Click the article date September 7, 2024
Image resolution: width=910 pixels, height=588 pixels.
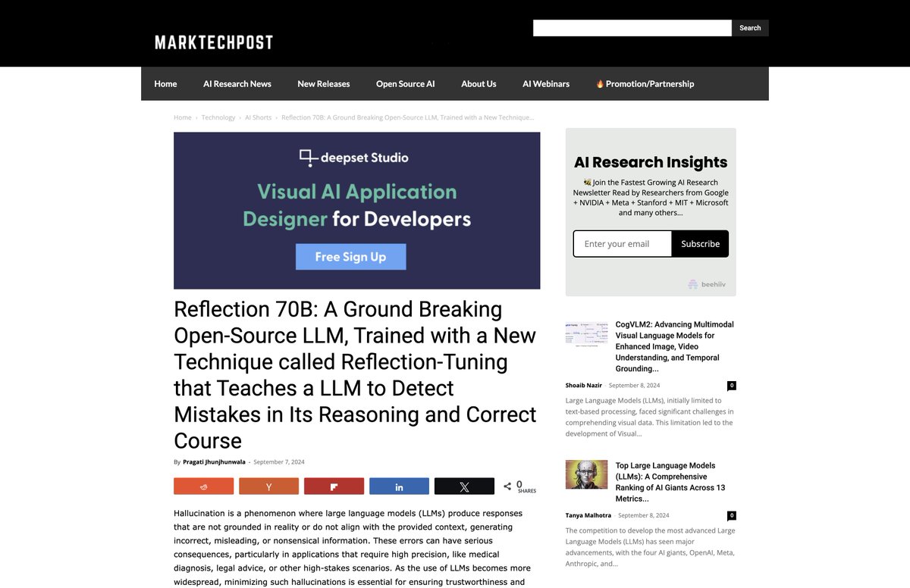pyautogui.click(x=279, y=462)
